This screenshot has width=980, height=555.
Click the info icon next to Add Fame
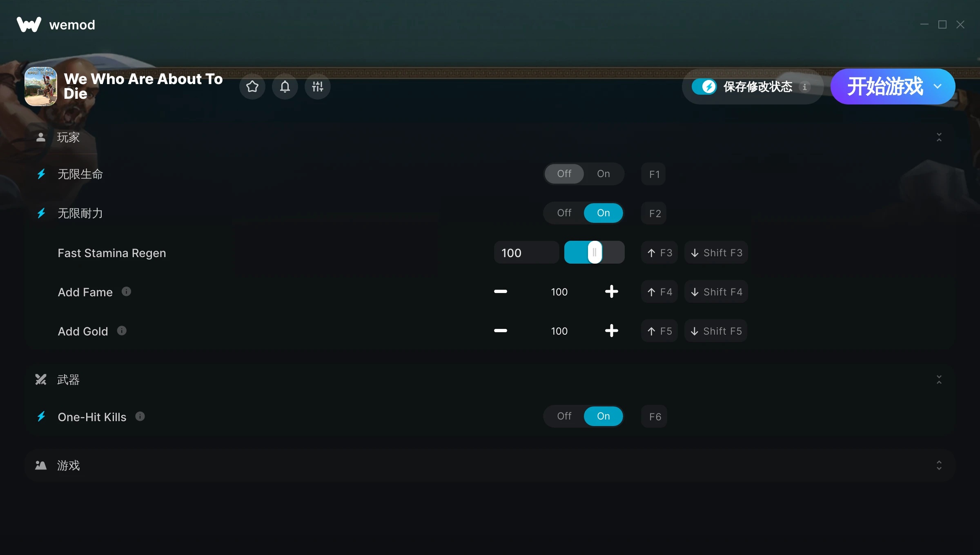(126, 291)
